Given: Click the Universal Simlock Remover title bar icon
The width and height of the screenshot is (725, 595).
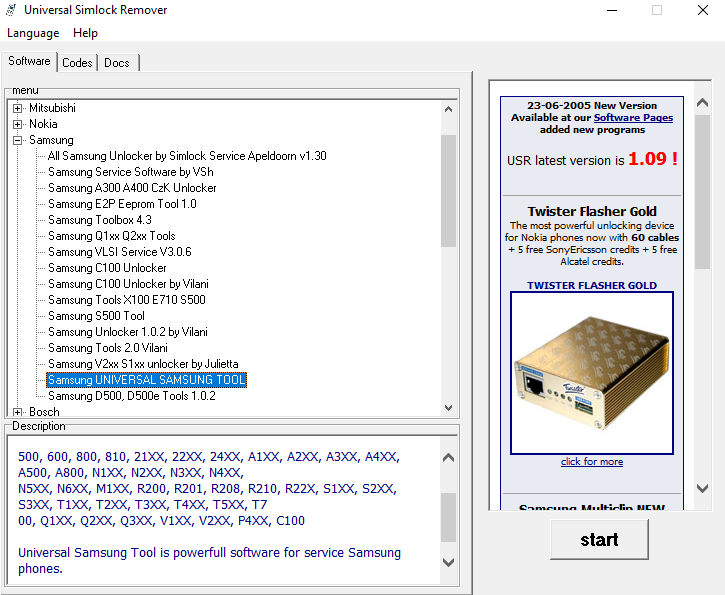Looking at the screenshot, I should (11, 10).
